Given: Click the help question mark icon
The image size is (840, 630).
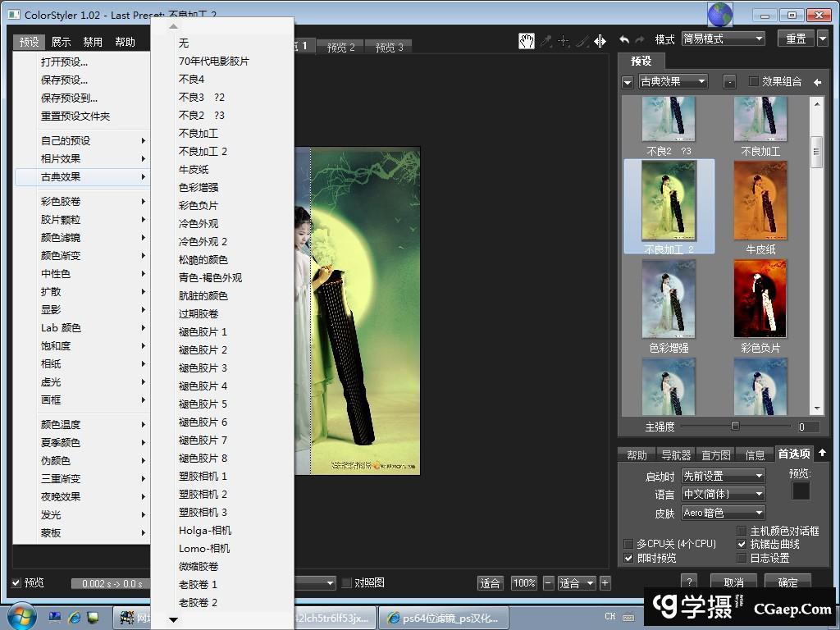Looking at the screenshot, I should [689, 582].
